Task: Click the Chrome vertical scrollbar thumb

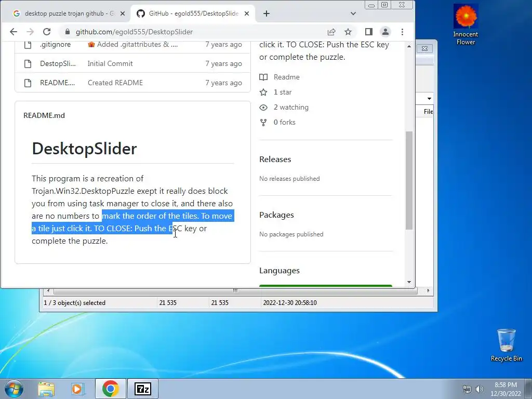Action: tap(409, 180)
